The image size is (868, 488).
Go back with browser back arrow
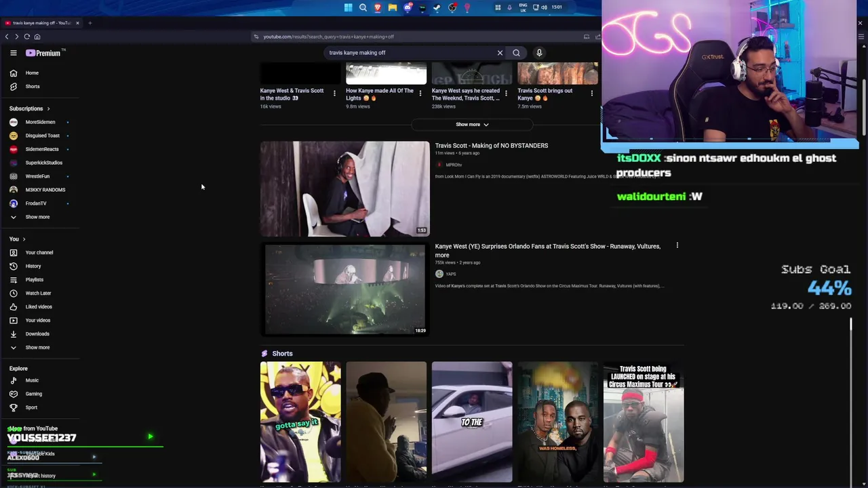(x=7, y=37)
